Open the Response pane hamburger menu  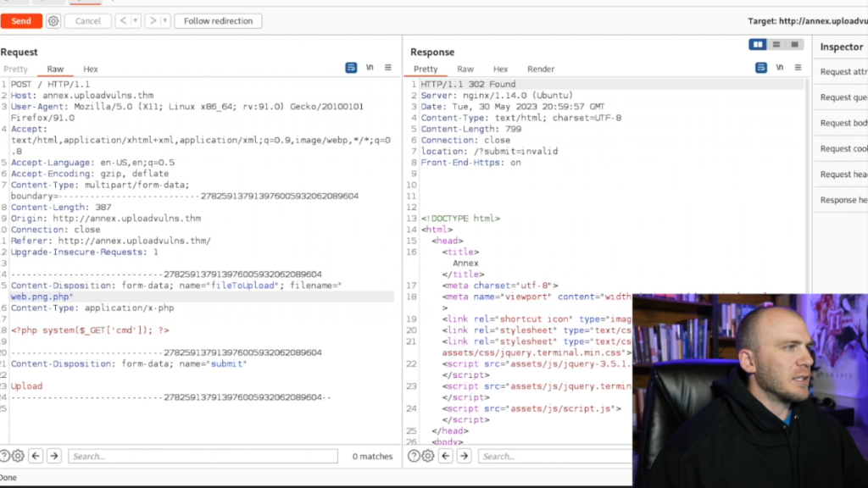[x=798, y=68]
